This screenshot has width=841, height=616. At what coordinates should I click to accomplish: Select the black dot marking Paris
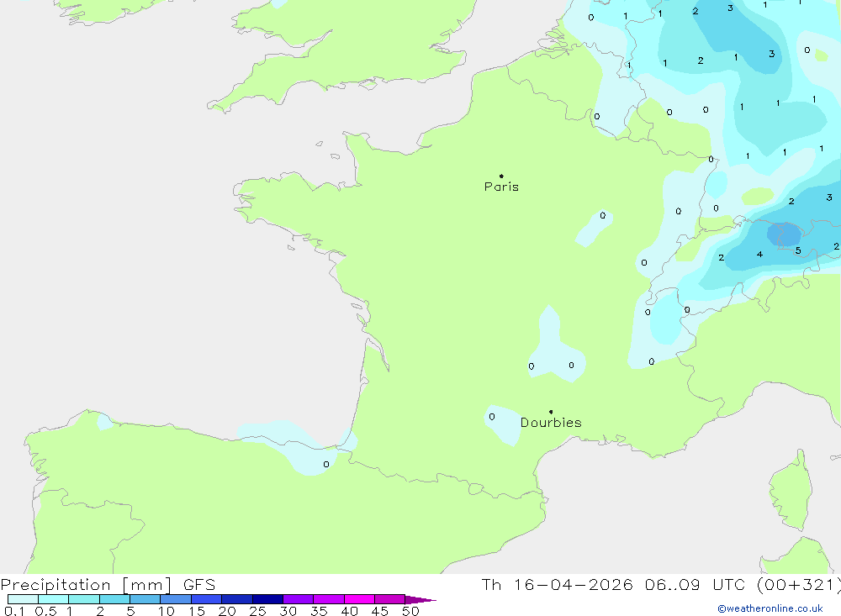tap(501, 176)
